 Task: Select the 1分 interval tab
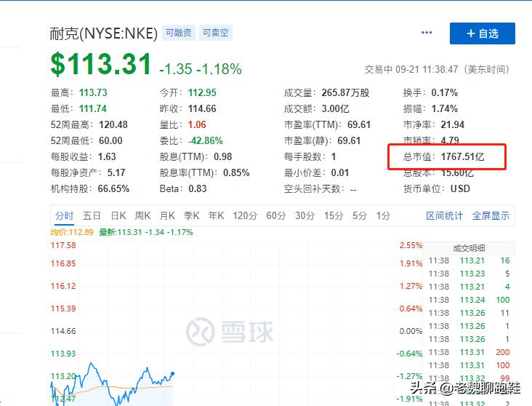point(383,215)
